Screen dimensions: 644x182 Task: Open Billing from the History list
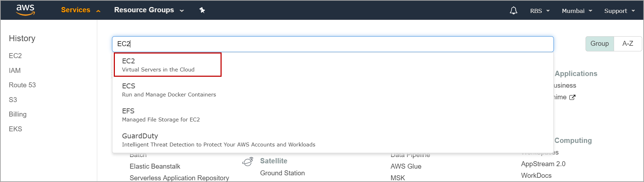18,114
